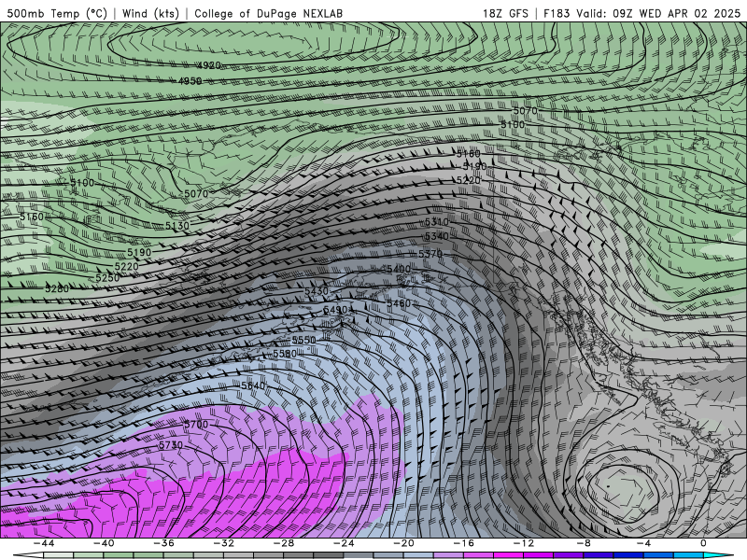Click the 0 colorbar tick label
The width and height of the screenshot is (747, 560).
(703, 543)
